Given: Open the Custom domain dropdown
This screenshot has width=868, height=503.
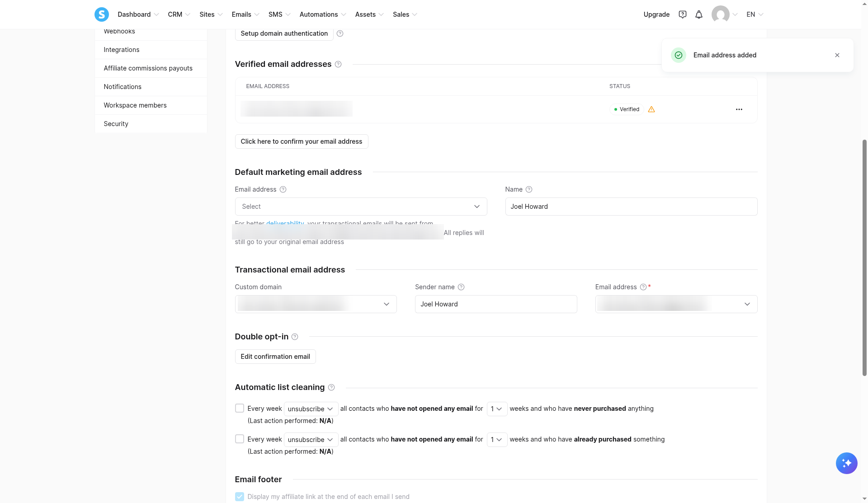Looking at the screenshot, I should (x=316, y=304).
